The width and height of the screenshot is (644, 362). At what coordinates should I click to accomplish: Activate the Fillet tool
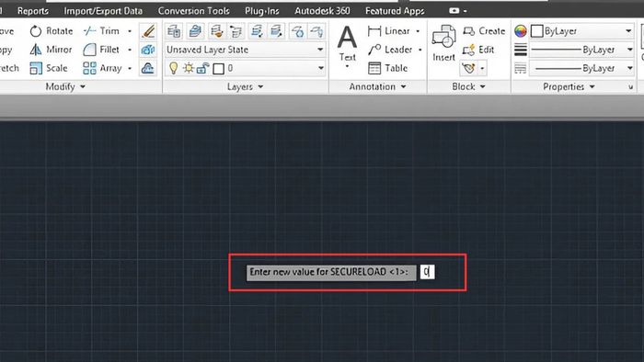[101, 50]
